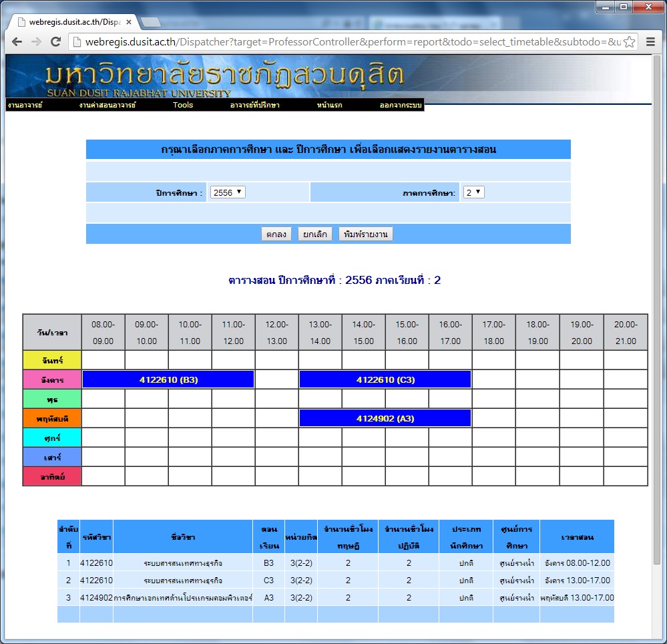
Task: Select the งานอาจารย์ menu item
Action: [x=25, y=106]
